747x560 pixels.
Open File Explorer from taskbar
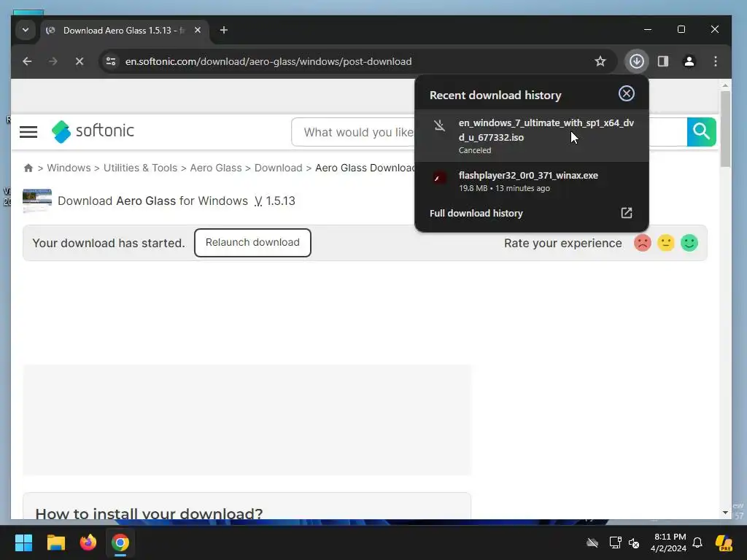coord(55,542)
